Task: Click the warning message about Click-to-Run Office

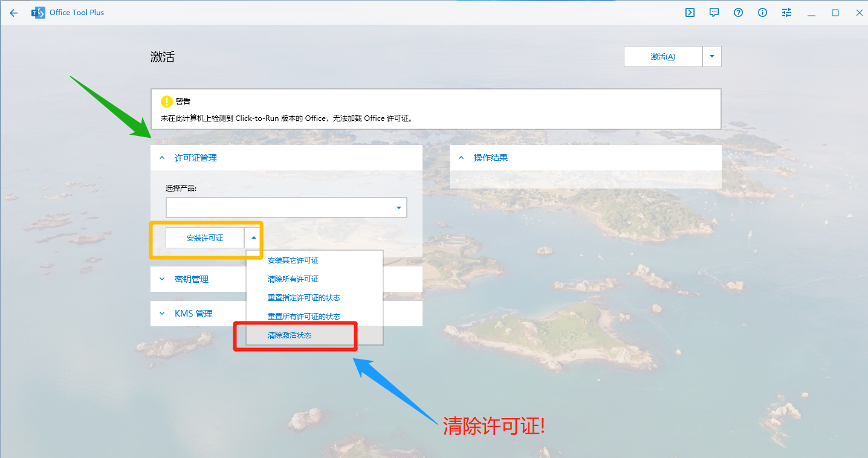Action: tap(287, 118)
